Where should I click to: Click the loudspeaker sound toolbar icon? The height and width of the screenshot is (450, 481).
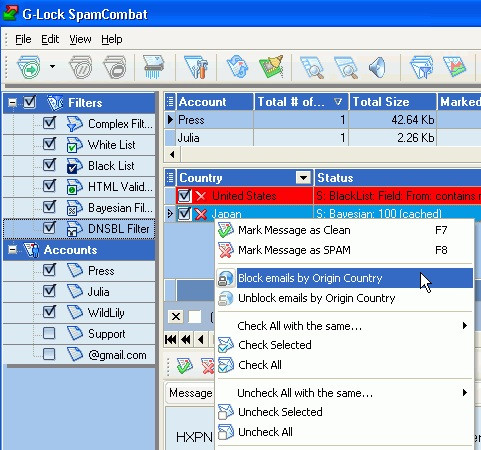[x=377, y=67]
